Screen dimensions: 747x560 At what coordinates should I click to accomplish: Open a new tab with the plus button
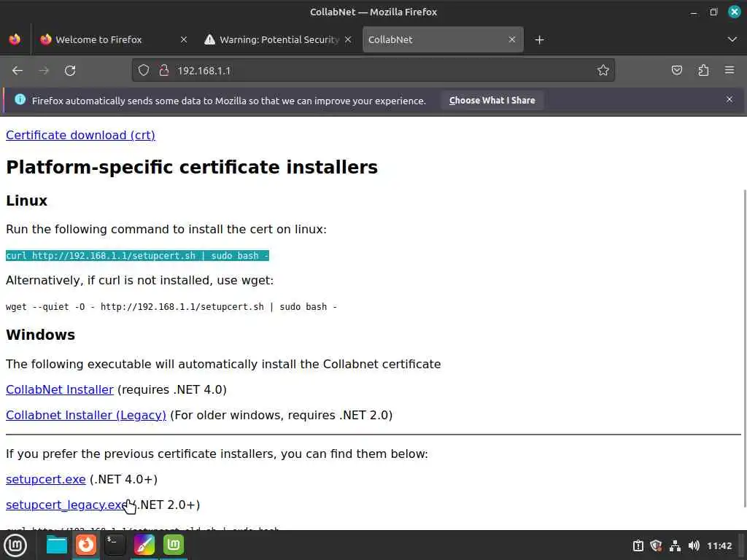tap(539, 40)
